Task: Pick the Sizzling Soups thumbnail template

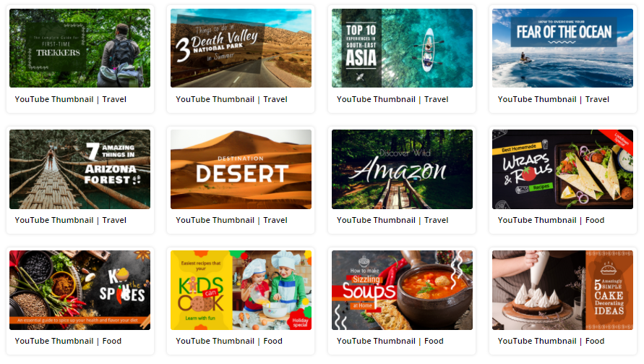Action: point(402,290)
